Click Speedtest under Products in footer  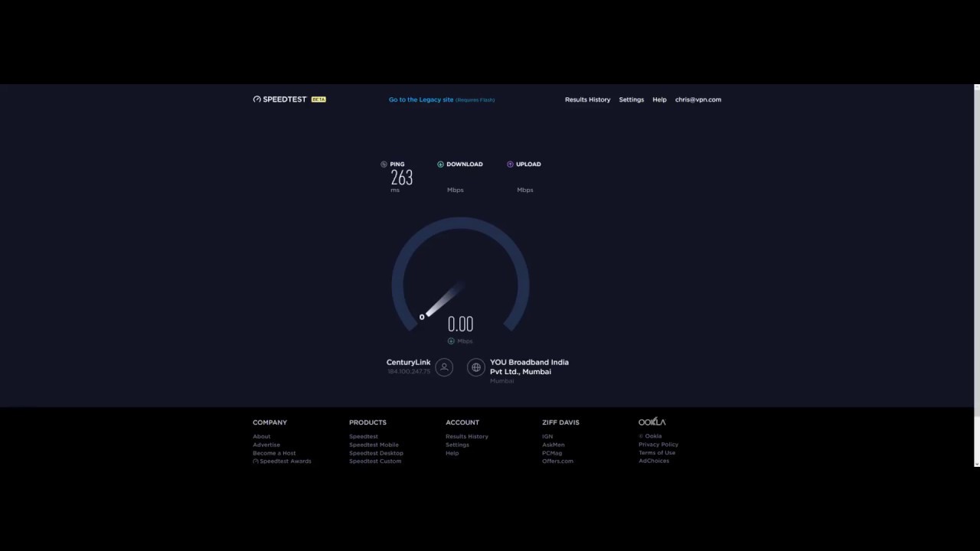pyautogui.click(x=364, y=436)
